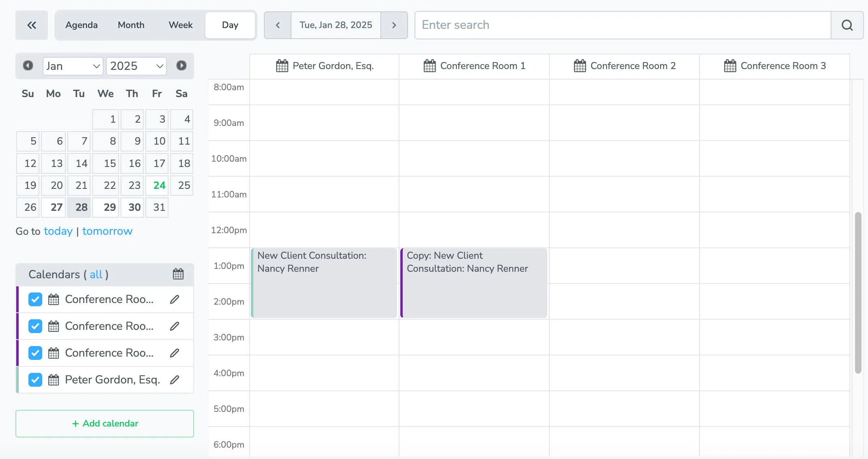Click the edit pencil next to Peter Gordon, Esq.
The height and width of the screenshot is (459, 868).
click(x=175, y=380)
